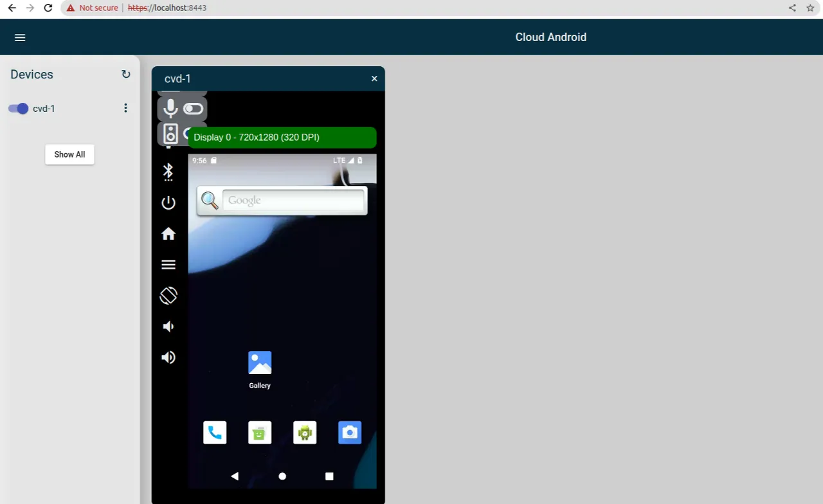Open the Cloud Android hamburger menu
Screen dimensions: 823x504
(20, 37)
